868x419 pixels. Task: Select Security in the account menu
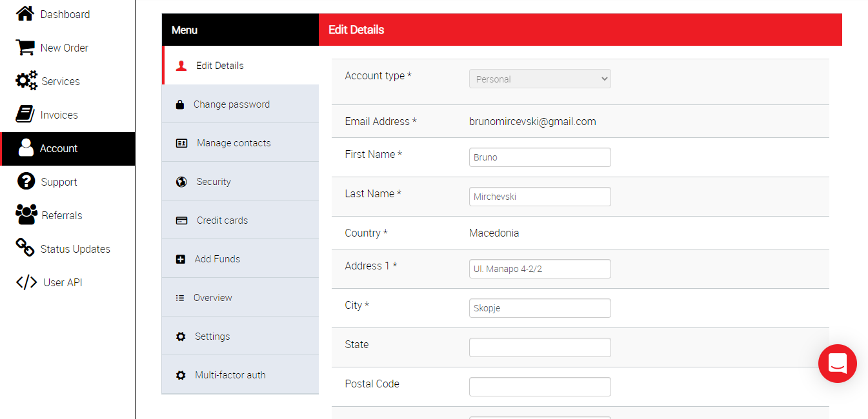point(213,182)
